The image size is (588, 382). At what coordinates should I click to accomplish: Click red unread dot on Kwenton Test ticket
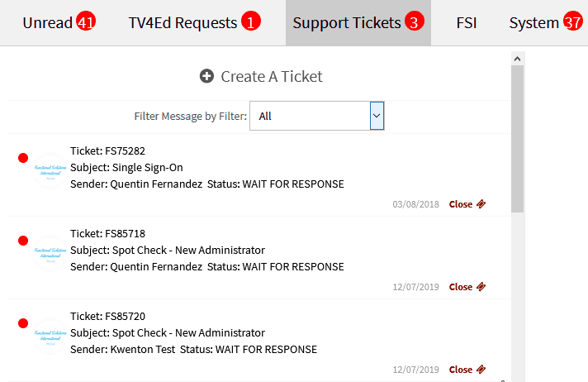click(23, 323)
